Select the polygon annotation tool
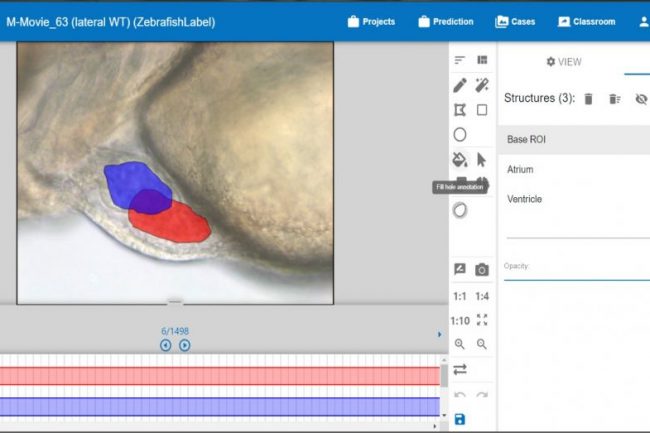Viewport: 650px width, 433px height. pos(460,110)
